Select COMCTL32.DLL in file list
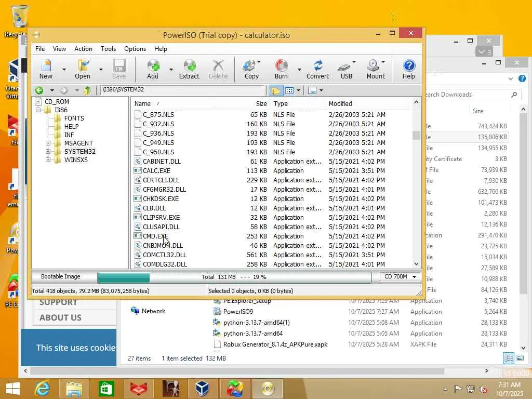Screen dimensions: 532x399 [165, 255]
